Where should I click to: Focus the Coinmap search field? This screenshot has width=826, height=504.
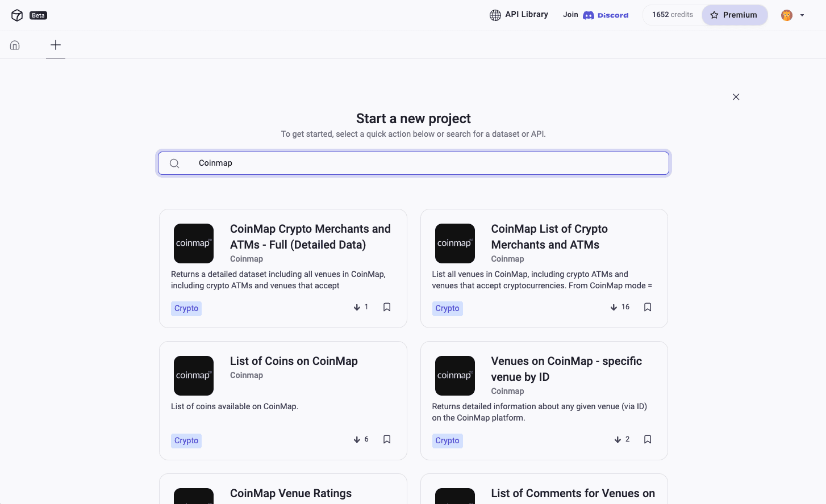click(414, 163)
